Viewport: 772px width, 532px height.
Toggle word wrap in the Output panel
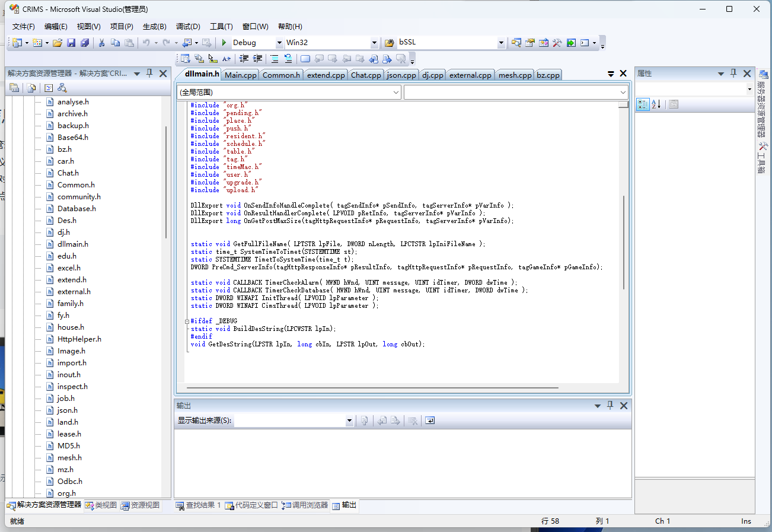[430, 420]
